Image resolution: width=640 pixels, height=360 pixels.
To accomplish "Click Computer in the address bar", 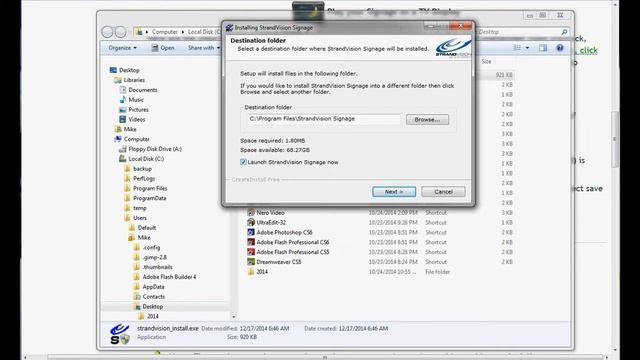I will [164, 32].
